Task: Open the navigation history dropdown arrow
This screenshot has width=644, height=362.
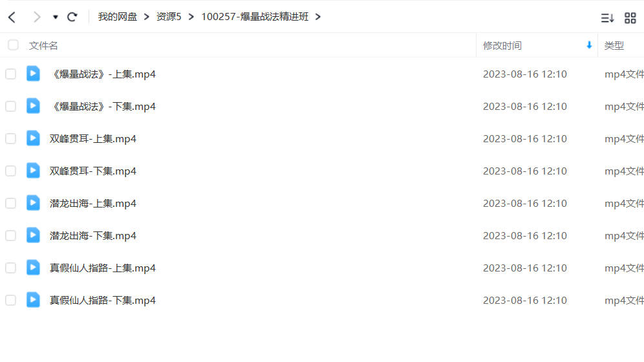Action: pyautogui.click(x=56, y=17)
